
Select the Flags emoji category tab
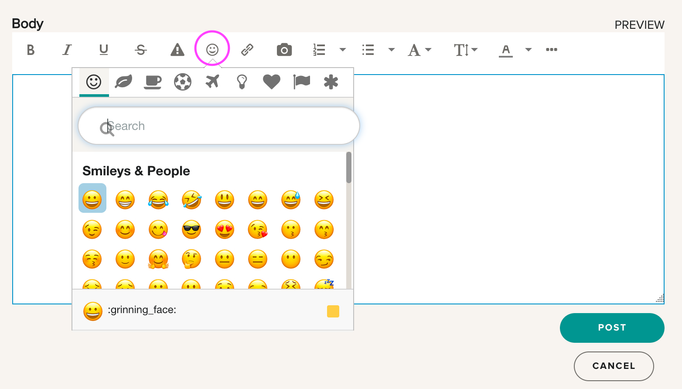click(x=301, y=81)
